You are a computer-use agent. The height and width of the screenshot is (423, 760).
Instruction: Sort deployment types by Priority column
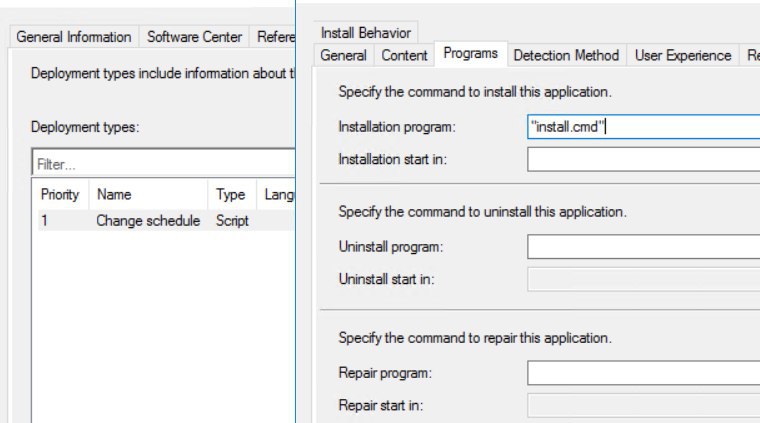tap(60, 195)
